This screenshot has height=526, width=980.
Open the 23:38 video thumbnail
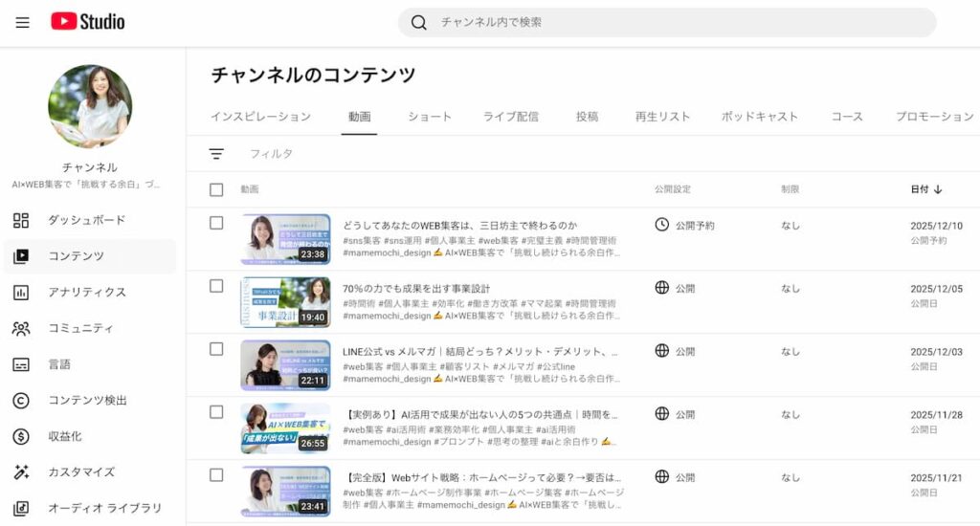click(x=285, y=239)
